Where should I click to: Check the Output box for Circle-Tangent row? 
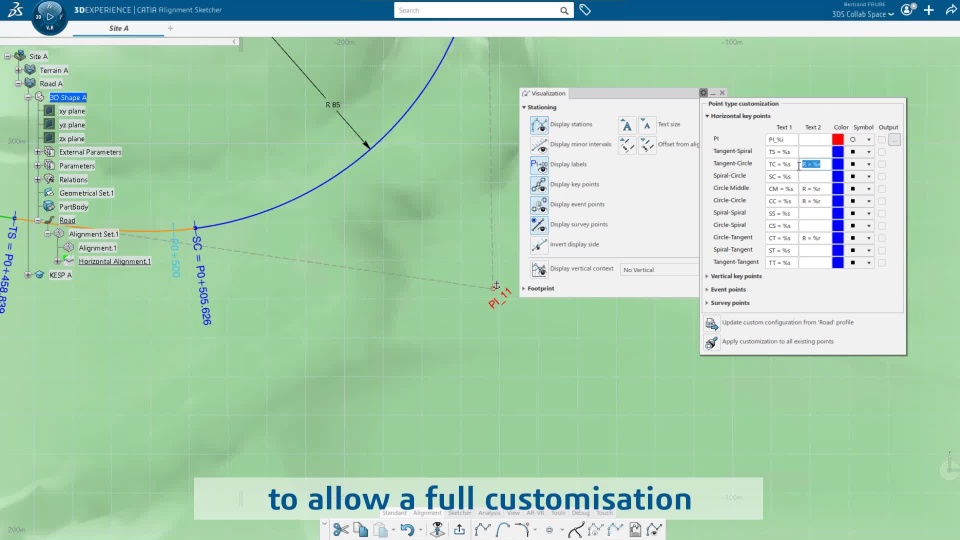pos(882,238)
